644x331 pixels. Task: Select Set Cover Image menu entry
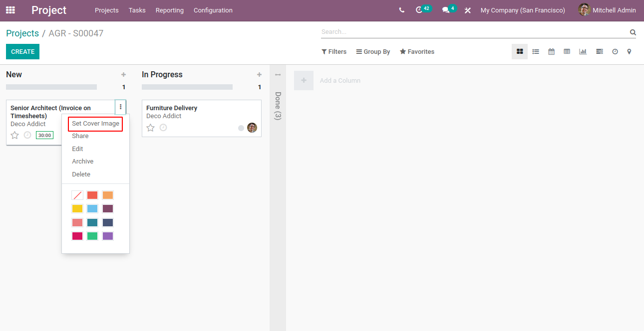pos(95,124)
